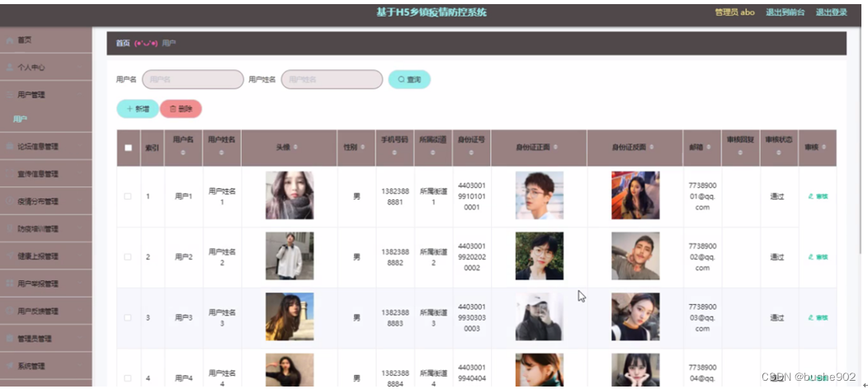Click the avatar thumbnail of 用户2
868x389 pixels.
(x=290, y=255)
